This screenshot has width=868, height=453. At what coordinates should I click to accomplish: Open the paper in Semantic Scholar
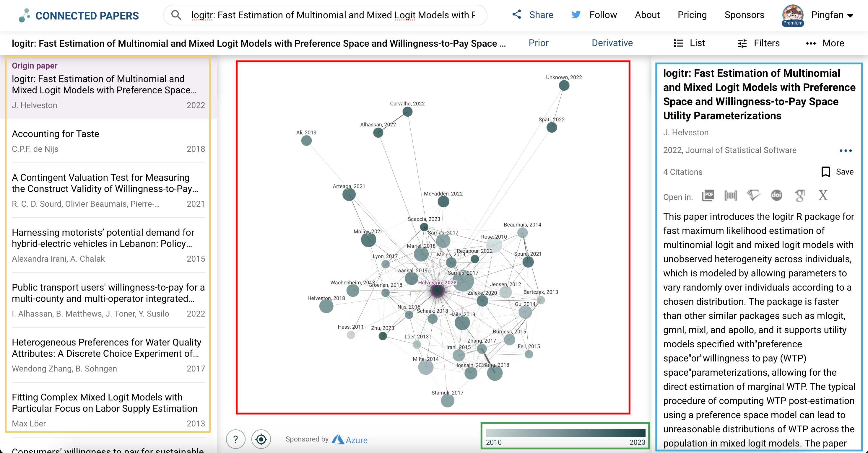753,195
